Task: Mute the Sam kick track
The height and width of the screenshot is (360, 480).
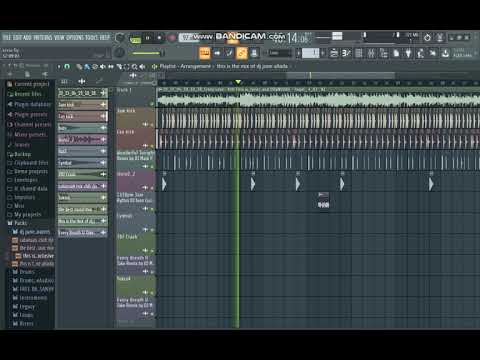Action: [152, 125]
